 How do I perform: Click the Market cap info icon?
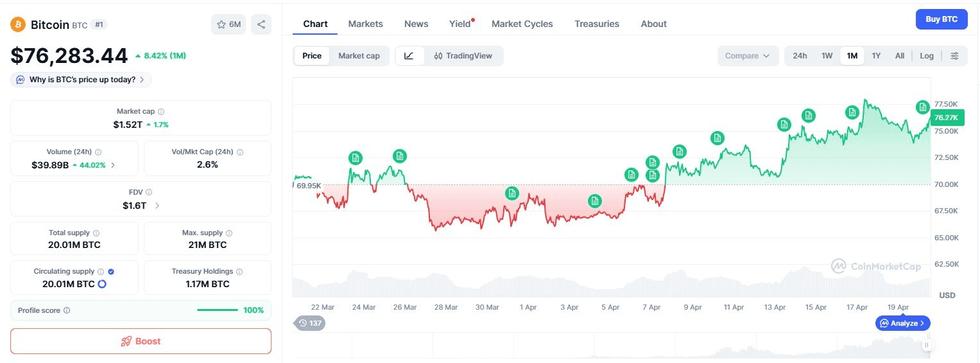click(x=161, y=112)
